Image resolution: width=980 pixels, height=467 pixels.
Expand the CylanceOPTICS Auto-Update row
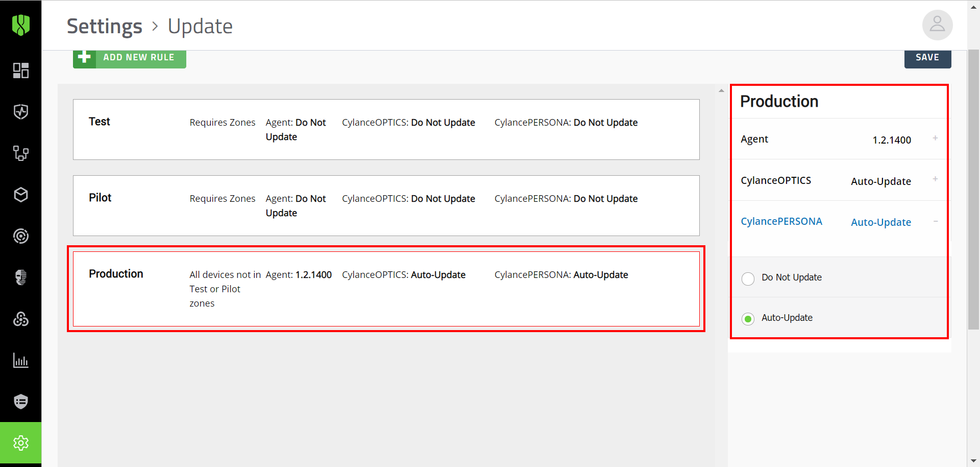(935, 179)
